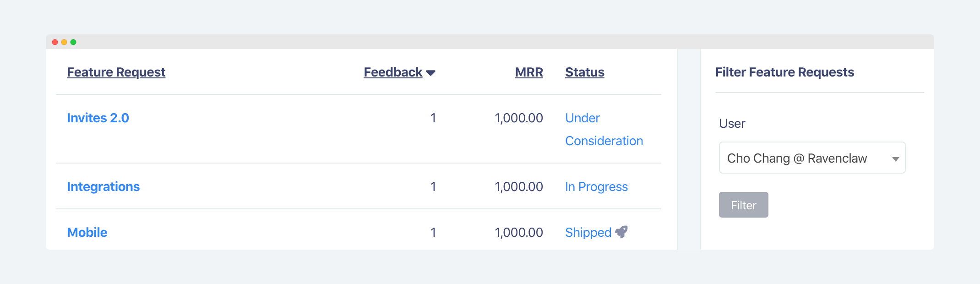Click the Invites 2.0 MRR value 1,000.00
This screenshot has width=980, height=284.
(519, 118)
